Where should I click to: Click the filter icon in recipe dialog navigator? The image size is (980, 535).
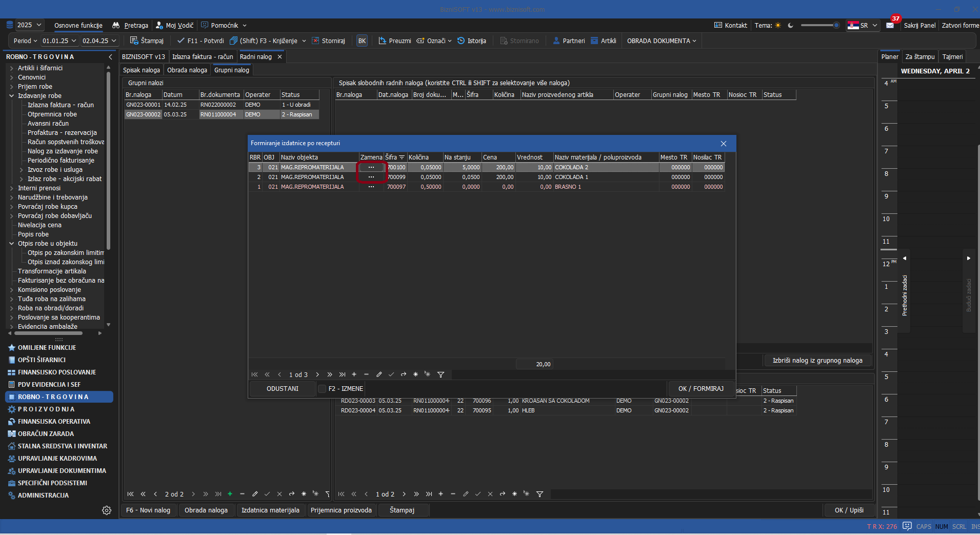441,374
